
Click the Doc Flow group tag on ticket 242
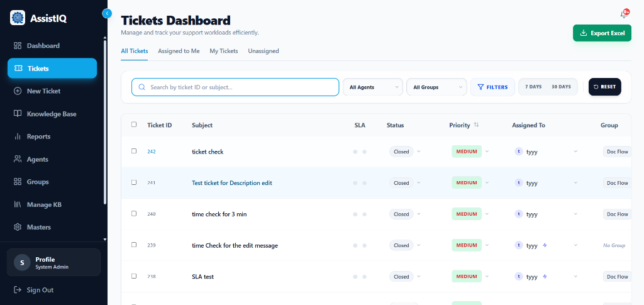tap(617, 152)
